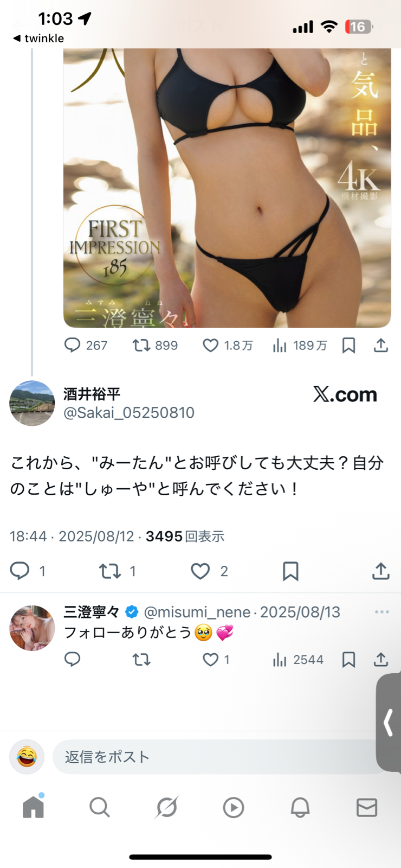Open the Grok tab icon
This screenshot has height=868, width=401.
click(166, 807)
